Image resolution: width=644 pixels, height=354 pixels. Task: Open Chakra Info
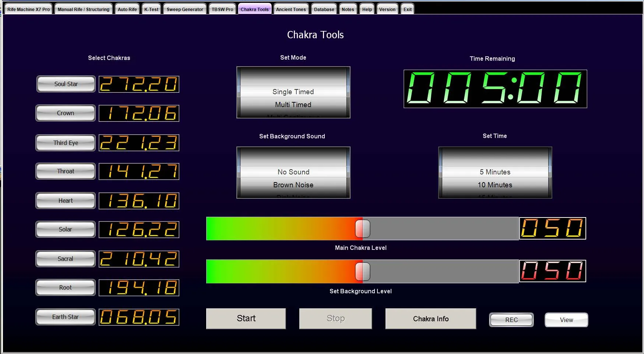pos(430,319)
